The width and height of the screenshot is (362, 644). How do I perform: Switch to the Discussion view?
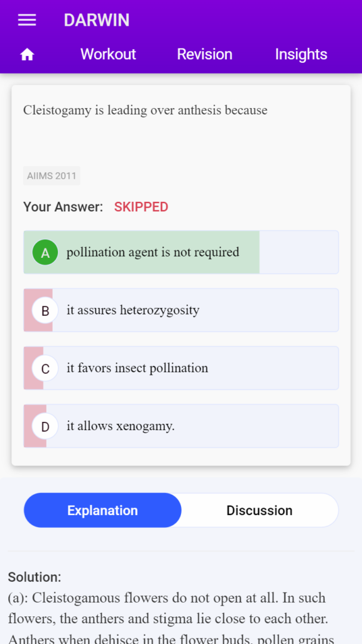[260, 510]
